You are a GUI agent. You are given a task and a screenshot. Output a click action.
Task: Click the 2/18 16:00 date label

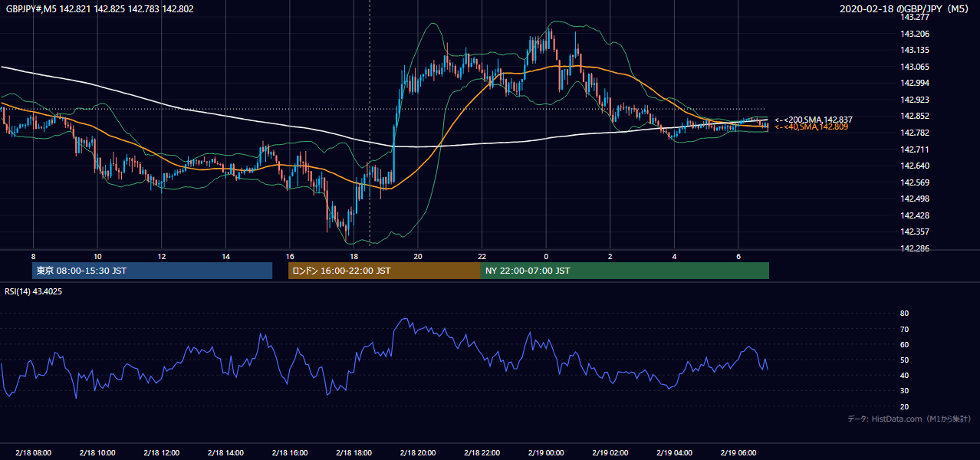(x=290, y=452)
